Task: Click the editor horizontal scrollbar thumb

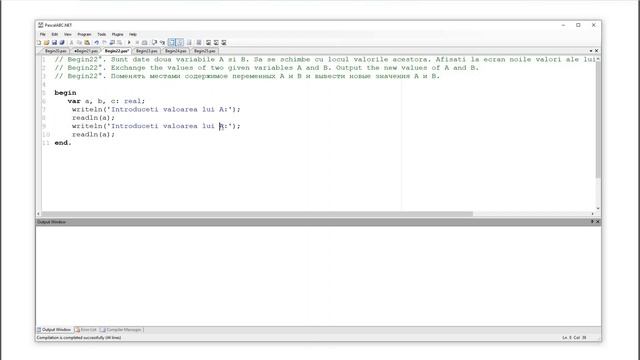Action: coord(257,214)
